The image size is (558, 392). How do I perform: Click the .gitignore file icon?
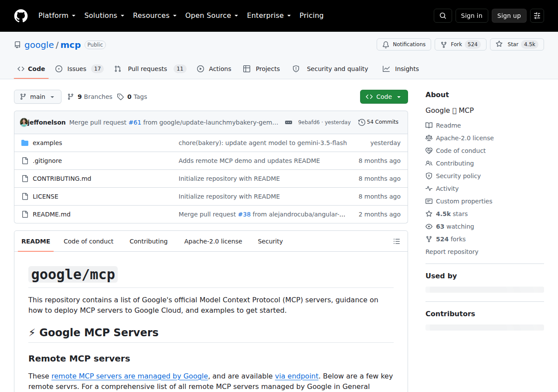pyautogui.click(x=25, y=161)
